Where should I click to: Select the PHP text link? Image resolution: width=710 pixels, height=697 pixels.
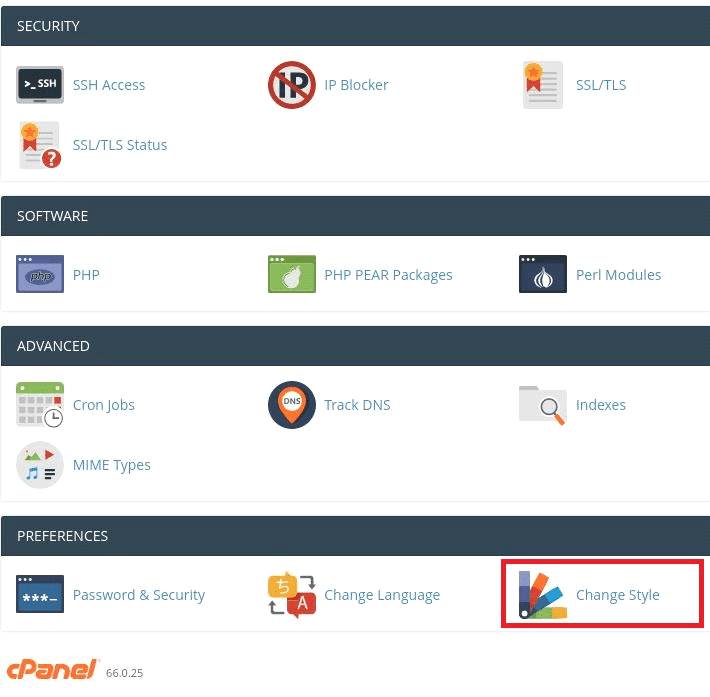point(86,274)
